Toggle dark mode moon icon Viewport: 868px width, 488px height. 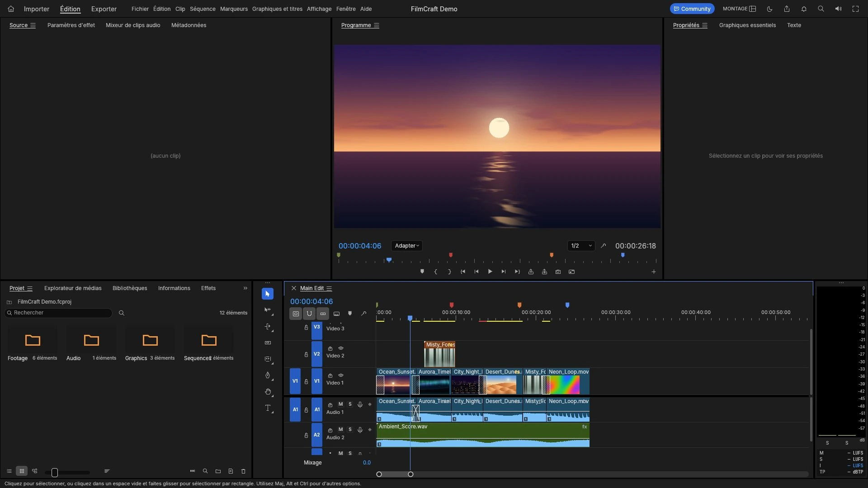(769, 9)
